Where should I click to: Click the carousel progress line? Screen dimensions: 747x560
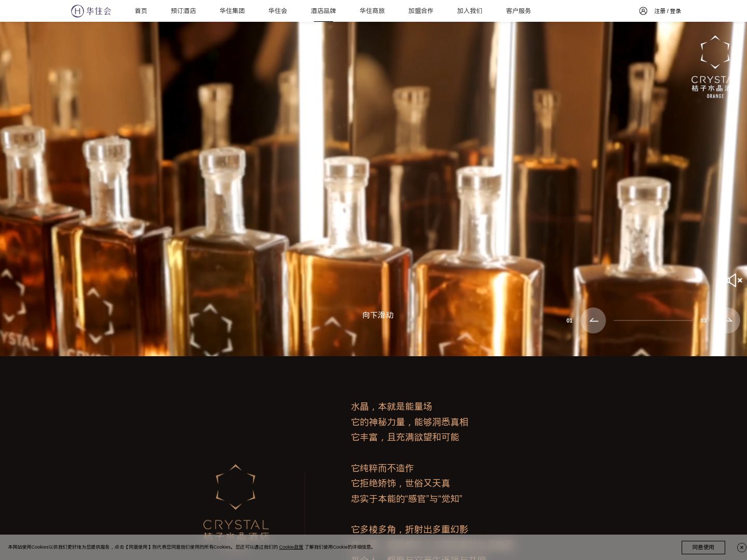tap(653, 320)
